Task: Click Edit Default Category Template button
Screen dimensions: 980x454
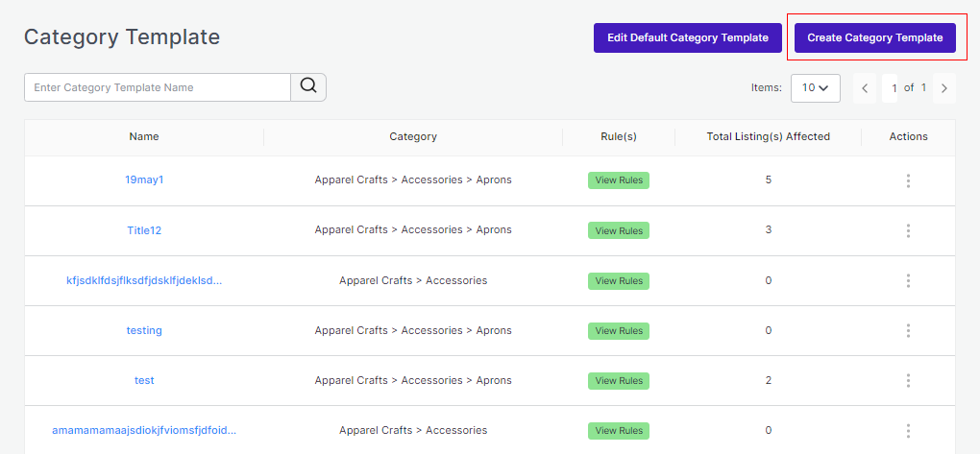Action: (687, 38)
